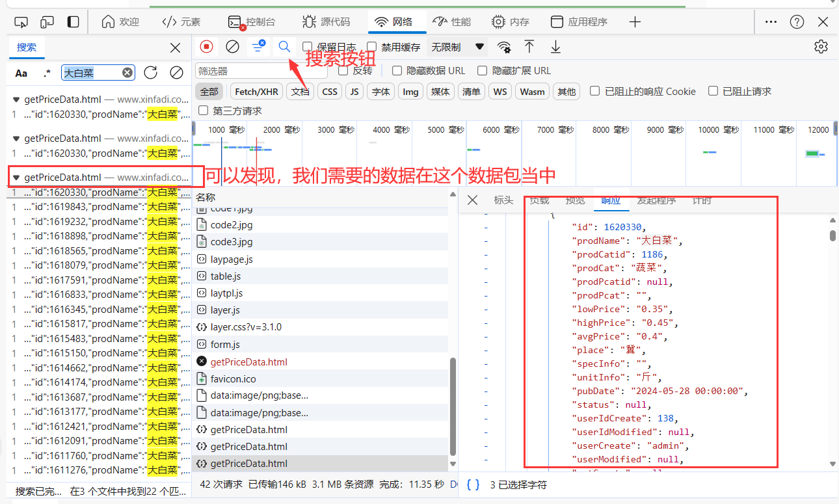Check the 禁用缓存 checkbox

tap(372, 47)
